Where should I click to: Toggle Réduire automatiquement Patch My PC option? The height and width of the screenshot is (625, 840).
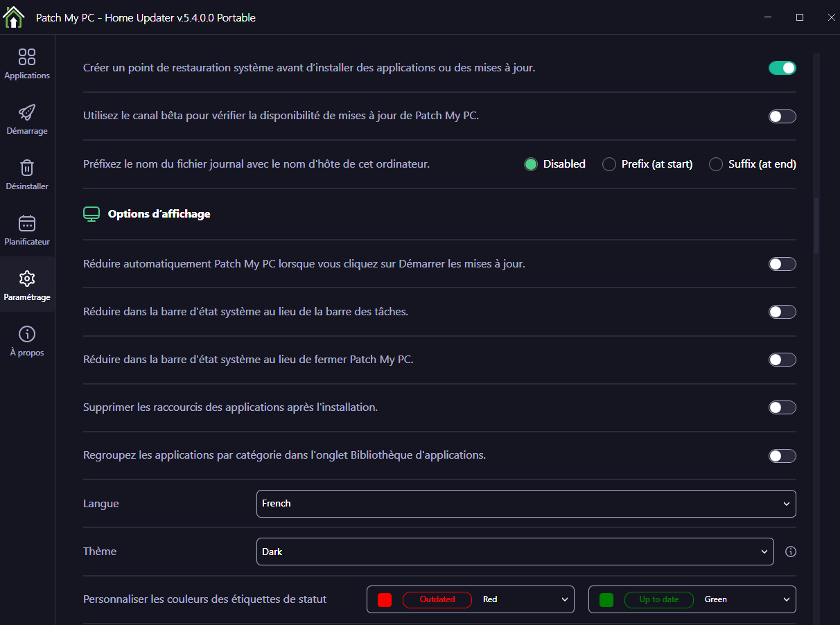782,264
